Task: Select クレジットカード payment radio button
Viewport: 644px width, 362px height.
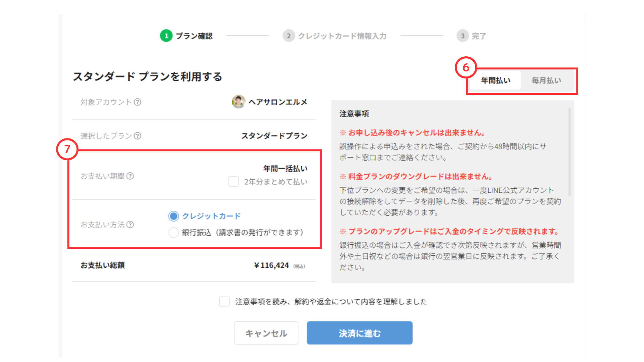Action: click(173, 216)
